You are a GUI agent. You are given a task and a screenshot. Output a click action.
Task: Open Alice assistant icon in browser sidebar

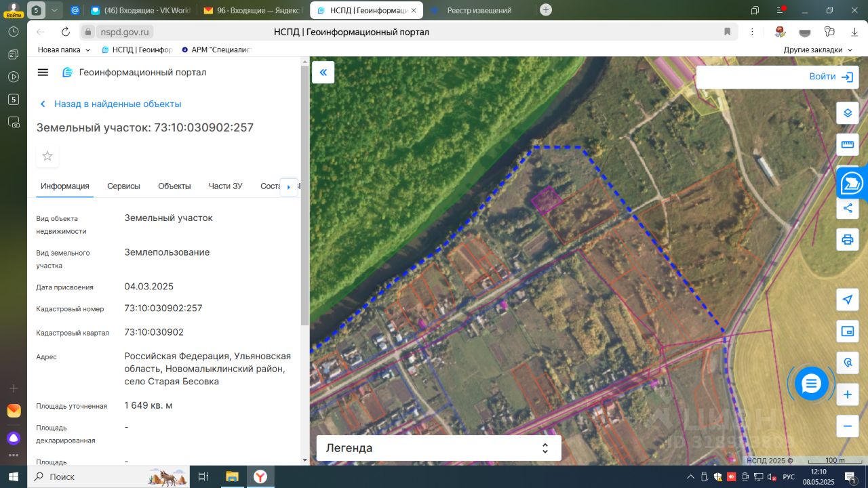pyautogui.click(x=14, y=438)
